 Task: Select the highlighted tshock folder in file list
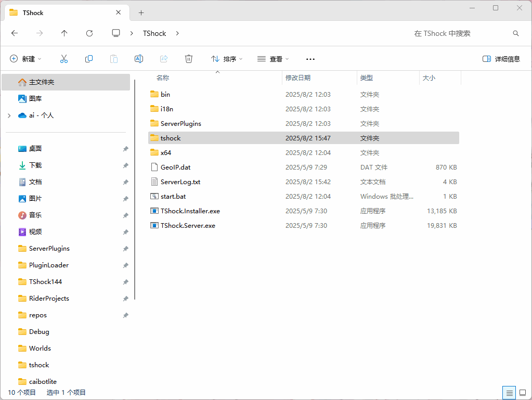(x=304, y=138)
